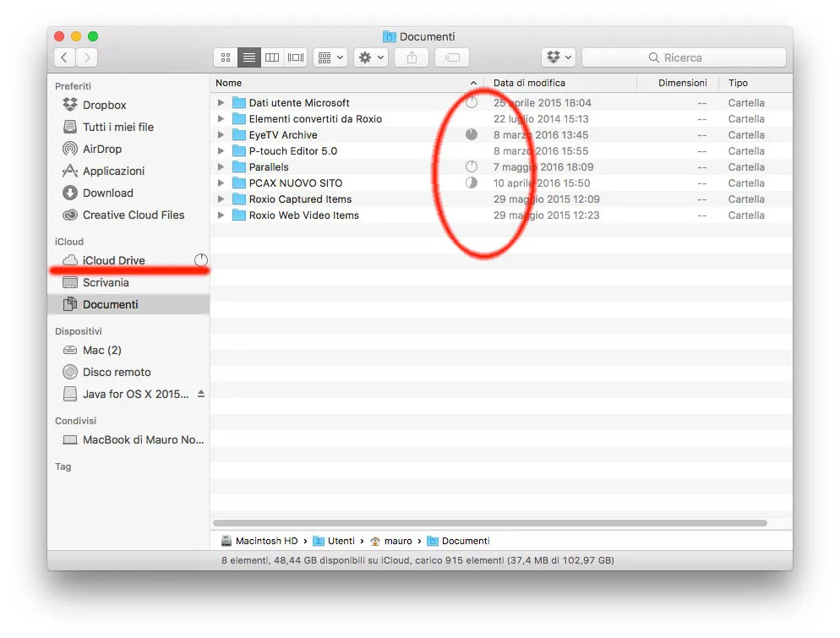
Task: Switch to column view layout
Action: (272, 57)
